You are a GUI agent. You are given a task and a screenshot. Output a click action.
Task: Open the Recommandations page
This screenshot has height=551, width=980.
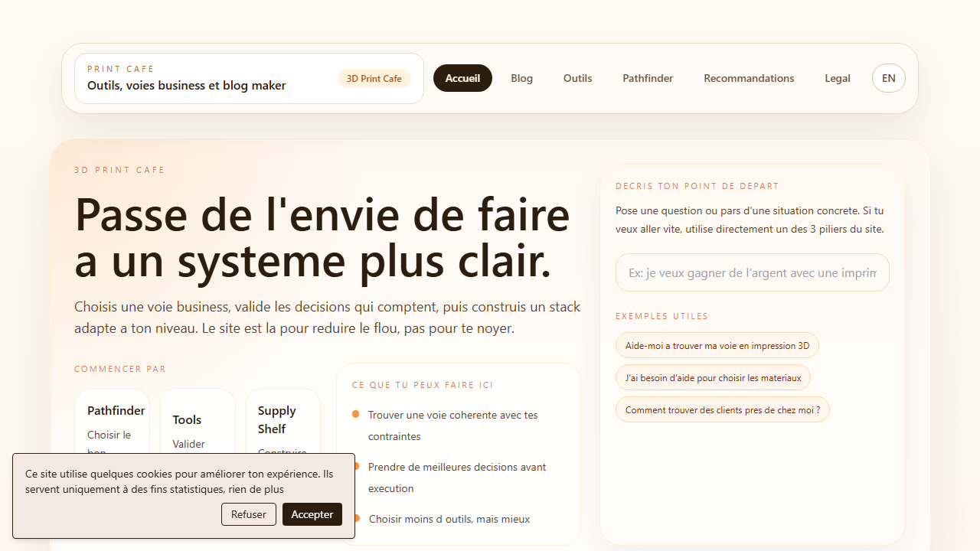coord(749,78)
